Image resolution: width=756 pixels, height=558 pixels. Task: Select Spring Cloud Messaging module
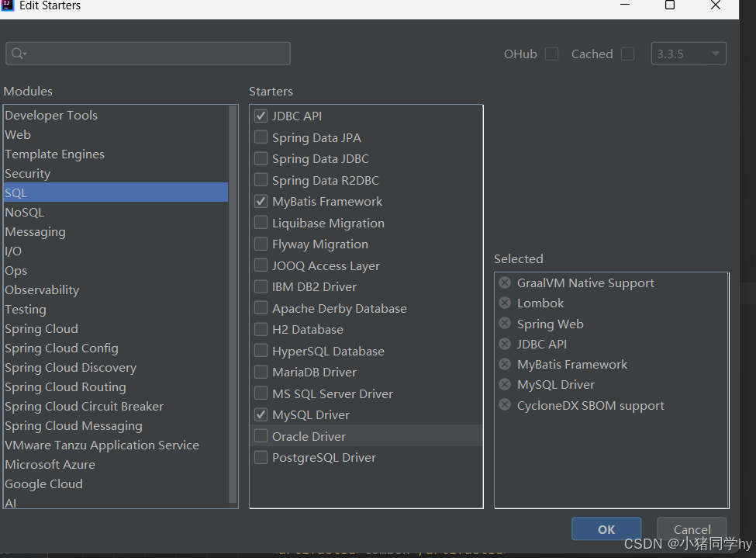point(116,426)
